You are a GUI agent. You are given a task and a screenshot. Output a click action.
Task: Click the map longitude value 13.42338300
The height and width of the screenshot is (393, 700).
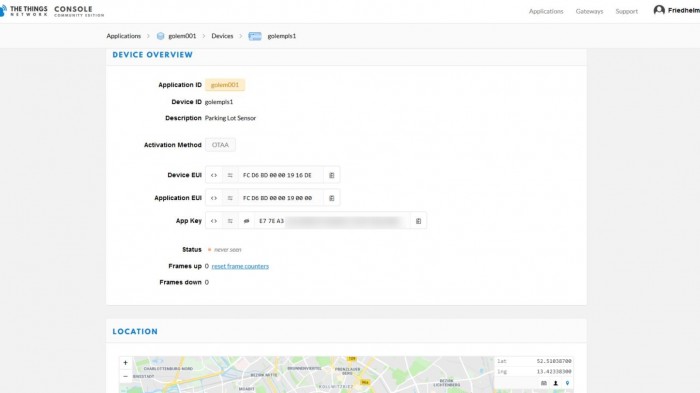pos(554,372)
